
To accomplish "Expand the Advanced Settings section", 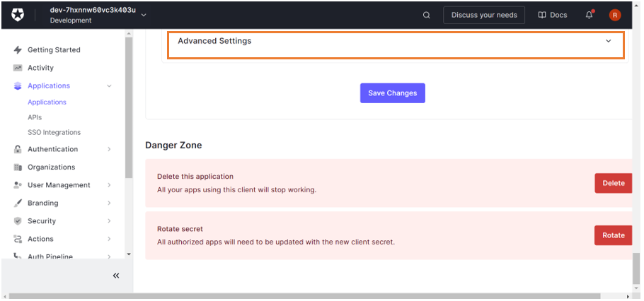I will pos(396,41).
